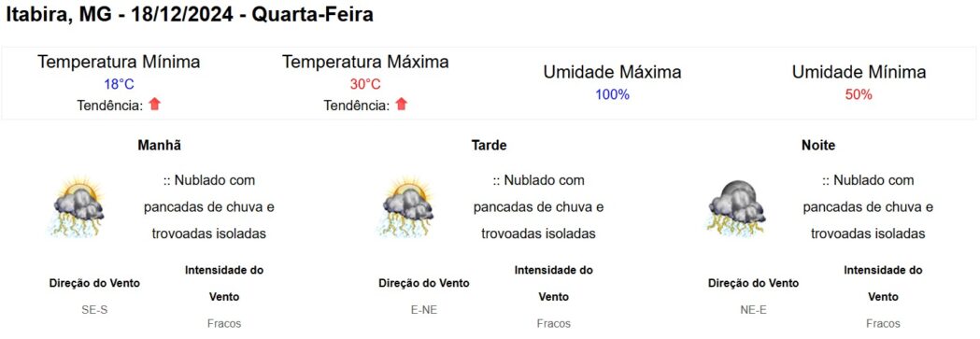
Task: Click the minimum temperature red trend arrow
Action: pyautogui.click(x=154, y=105)
